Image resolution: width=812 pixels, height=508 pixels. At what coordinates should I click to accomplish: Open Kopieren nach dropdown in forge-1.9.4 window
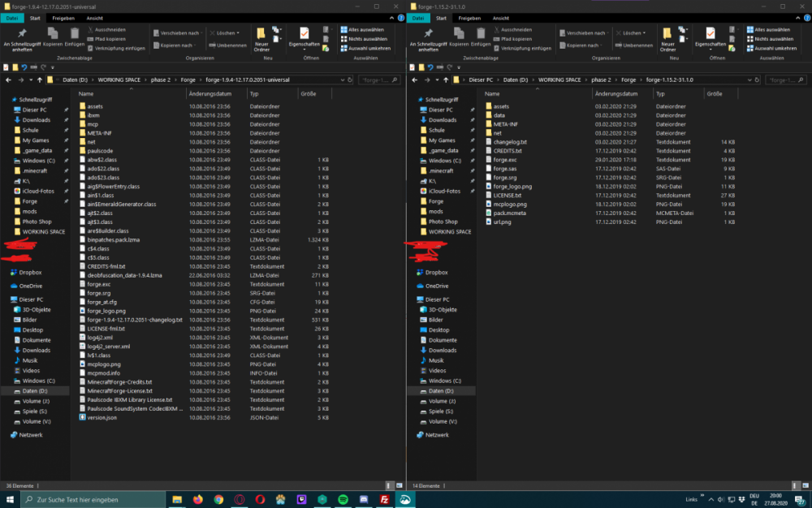[175, 45]
